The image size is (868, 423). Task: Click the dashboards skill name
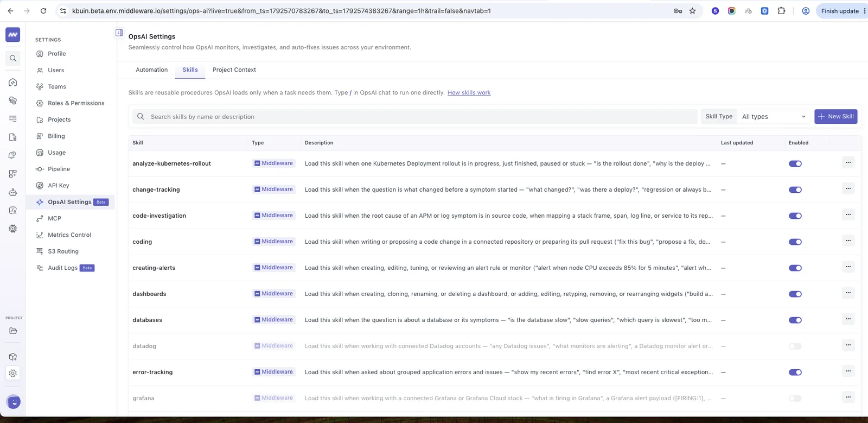click(149, 294)
